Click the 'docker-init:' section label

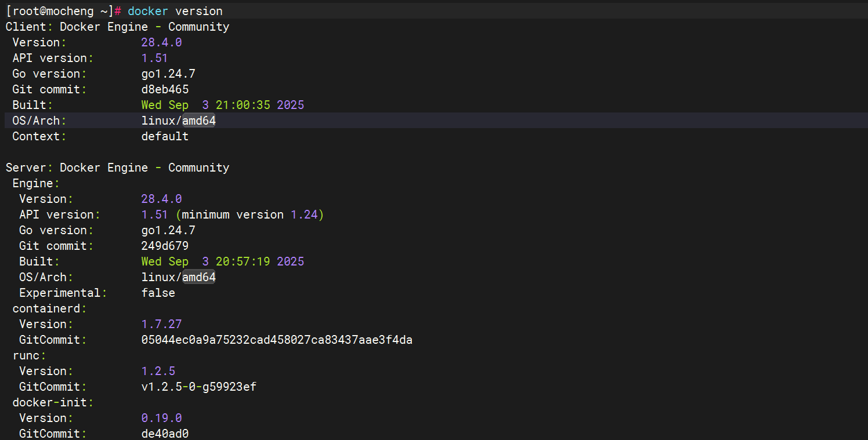pos(53,402)
